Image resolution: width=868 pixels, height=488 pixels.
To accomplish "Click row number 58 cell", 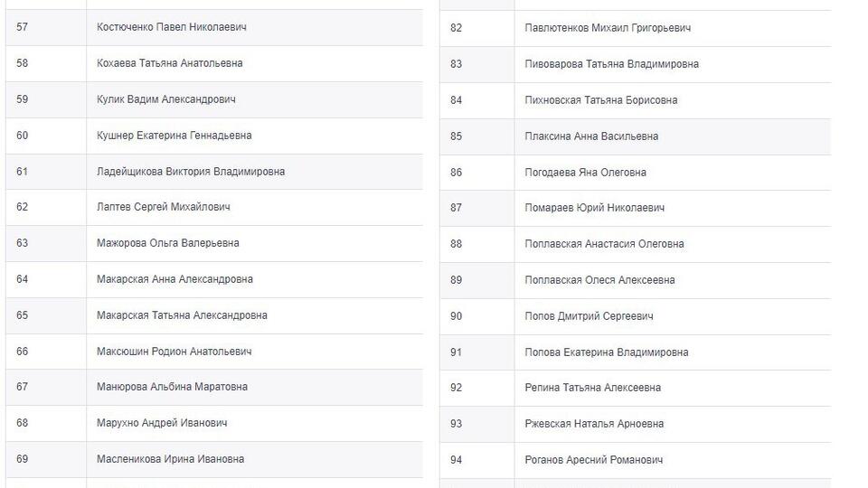I will [x=46, y=63].
